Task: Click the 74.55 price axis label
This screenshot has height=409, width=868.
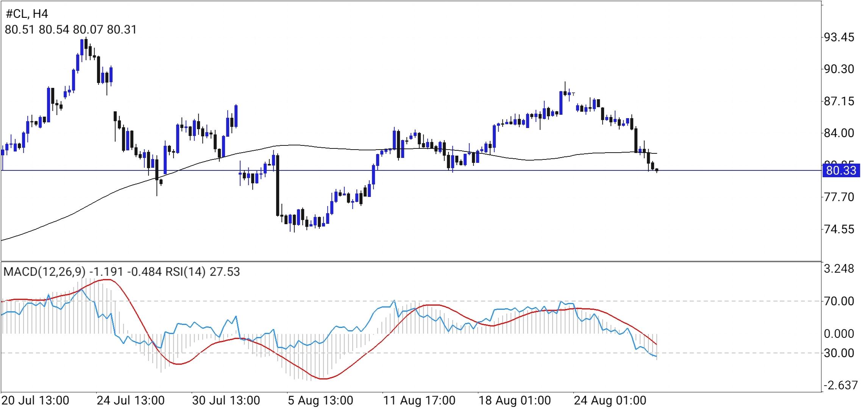Action: point(839,229)
